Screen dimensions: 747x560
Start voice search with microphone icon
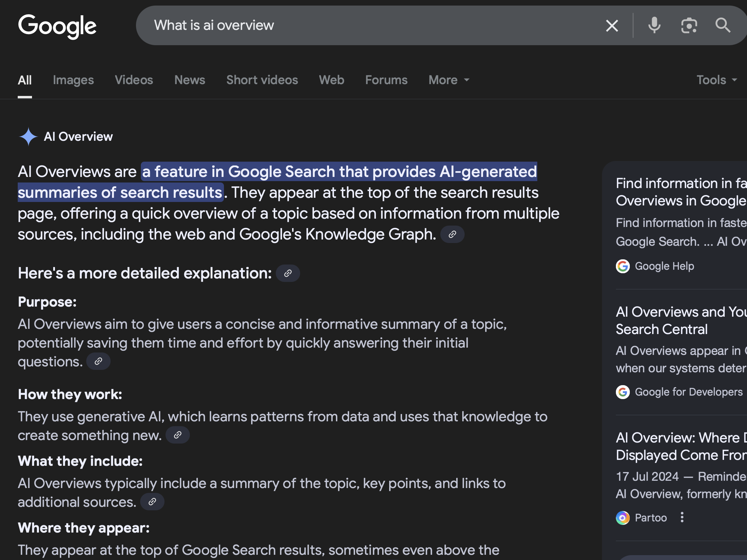(654, 25)
